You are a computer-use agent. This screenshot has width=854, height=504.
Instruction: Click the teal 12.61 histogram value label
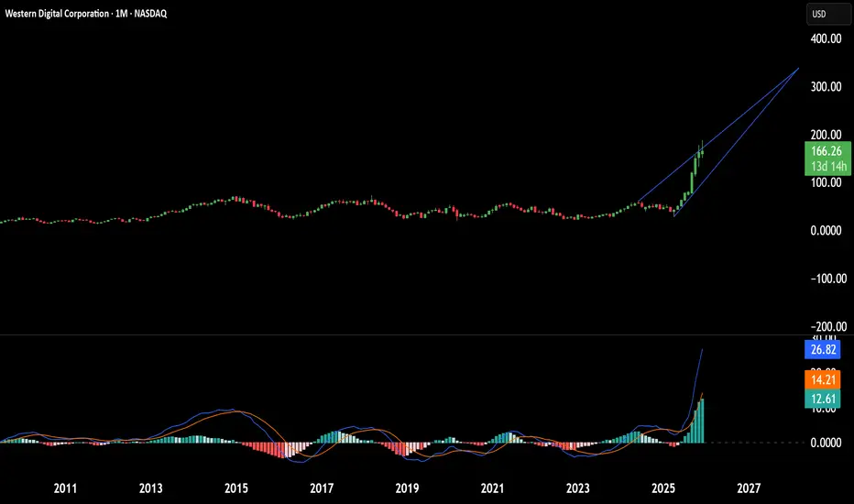(x=823, y=399)
